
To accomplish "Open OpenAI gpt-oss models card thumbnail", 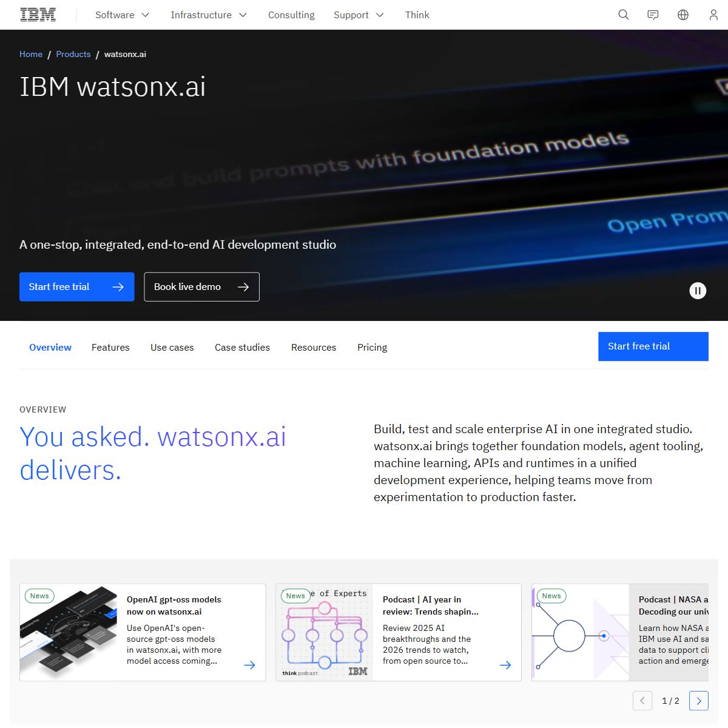I will point(69,632).
